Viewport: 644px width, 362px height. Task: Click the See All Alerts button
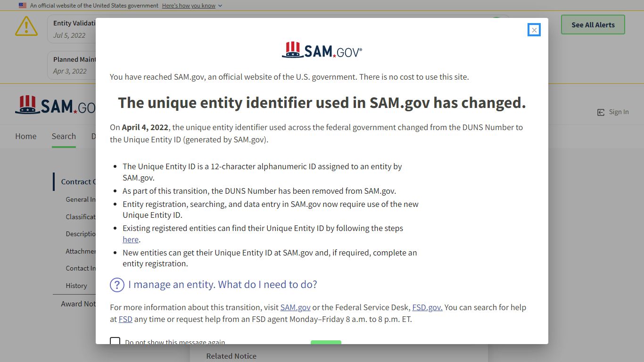(593, 25)
